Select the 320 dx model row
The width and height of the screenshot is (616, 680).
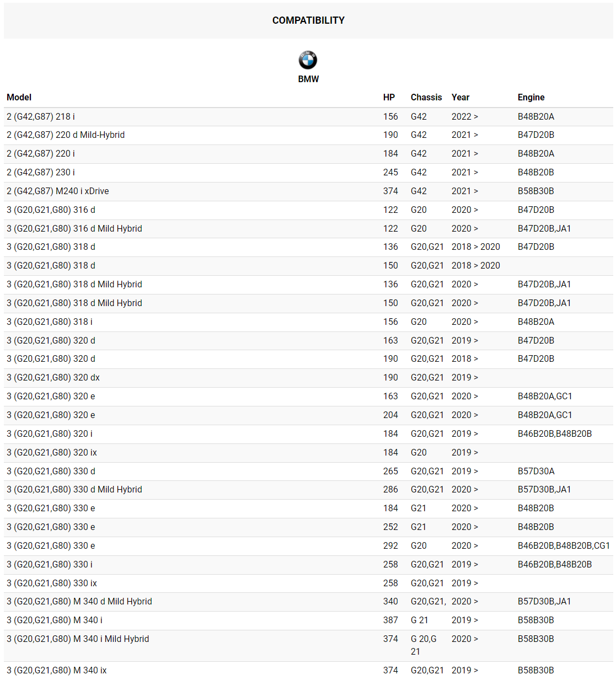[x=308, y=377]
